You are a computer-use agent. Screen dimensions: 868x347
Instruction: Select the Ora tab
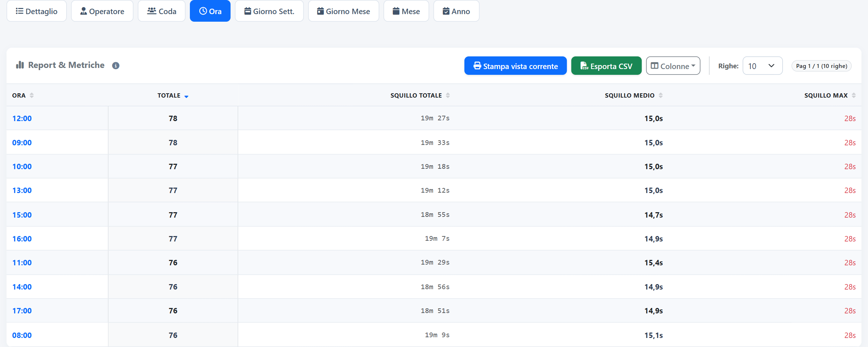[210, 11]
